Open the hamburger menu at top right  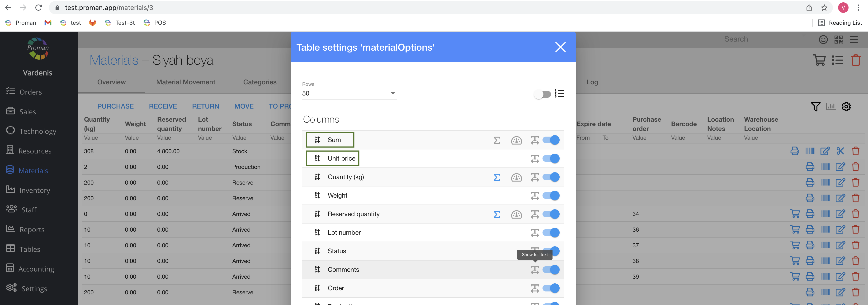coord(854,40)
